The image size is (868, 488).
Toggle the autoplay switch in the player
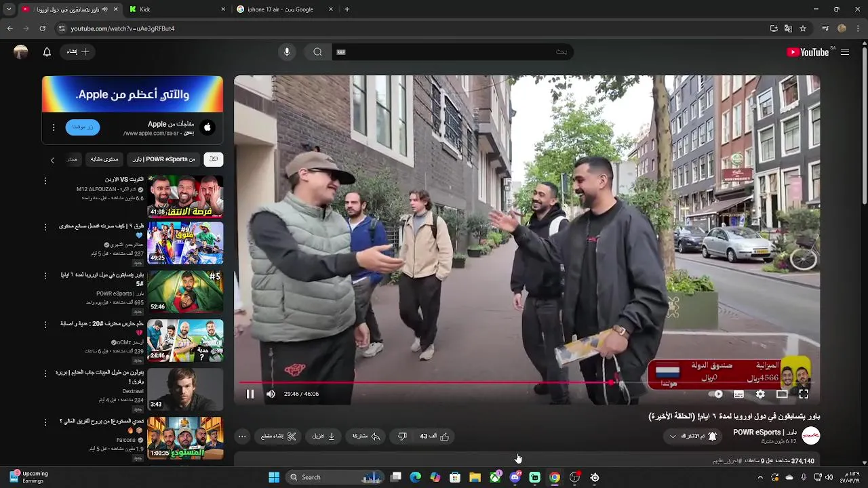pos(716,394)
